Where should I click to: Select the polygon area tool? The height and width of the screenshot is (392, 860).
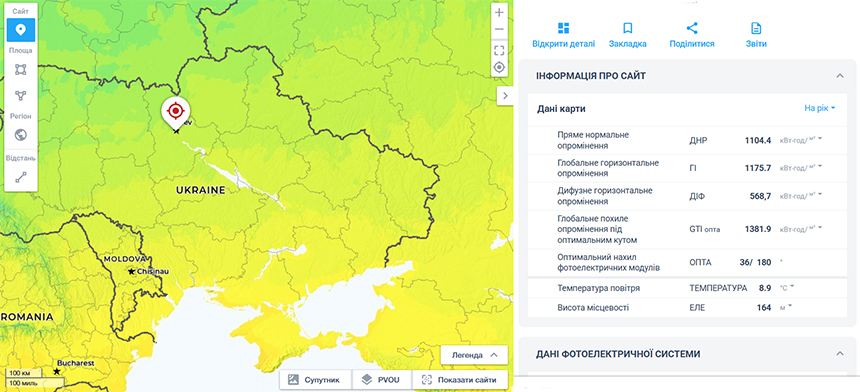point(21,96)
